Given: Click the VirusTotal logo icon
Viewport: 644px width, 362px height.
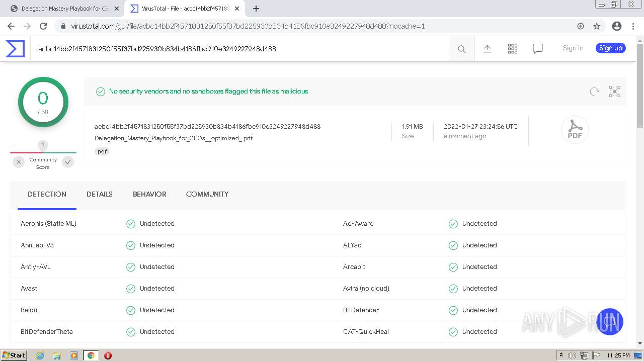Looking at the screenshot, I should click(15, 49).
